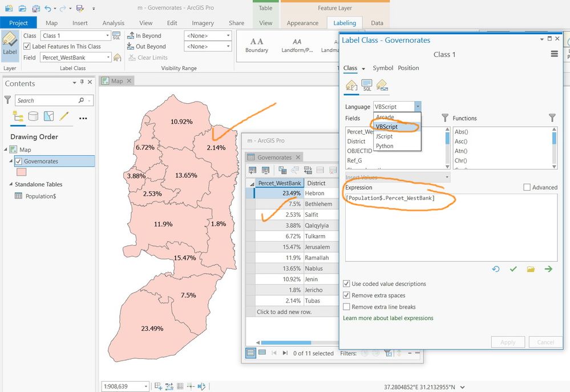Viewport: 570px width, 392px height.
Task: Show List By Selection in Contents
Action: click(48, 116)
